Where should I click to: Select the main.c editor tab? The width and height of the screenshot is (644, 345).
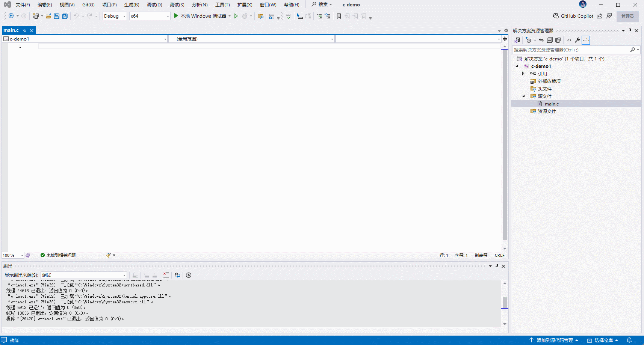(x=11, y=30)
